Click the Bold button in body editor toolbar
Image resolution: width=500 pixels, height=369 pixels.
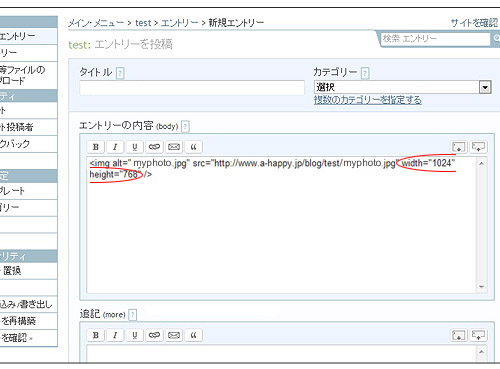(96, 147)
